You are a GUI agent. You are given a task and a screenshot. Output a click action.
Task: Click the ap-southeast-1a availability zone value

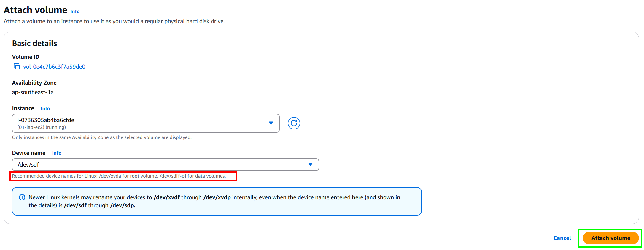tap(33, 92)
